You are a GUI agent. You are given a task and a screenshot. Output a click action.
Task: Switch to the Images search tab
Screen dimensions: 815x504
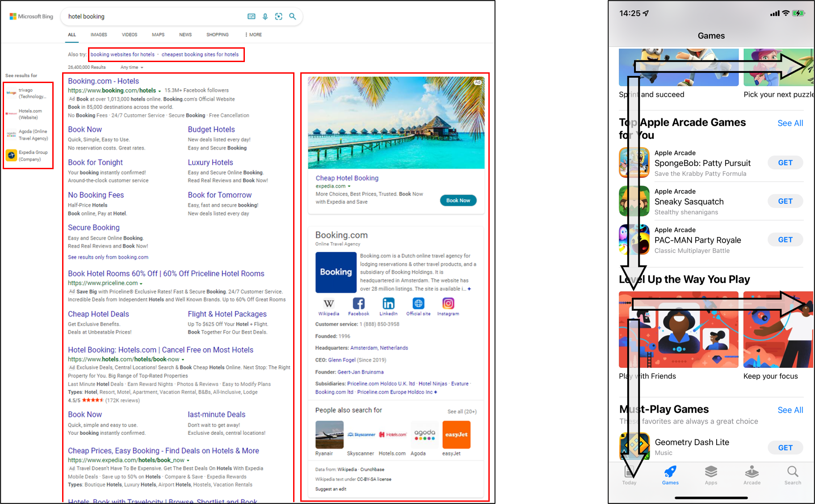pyautogui.click(x=99, y=35)
